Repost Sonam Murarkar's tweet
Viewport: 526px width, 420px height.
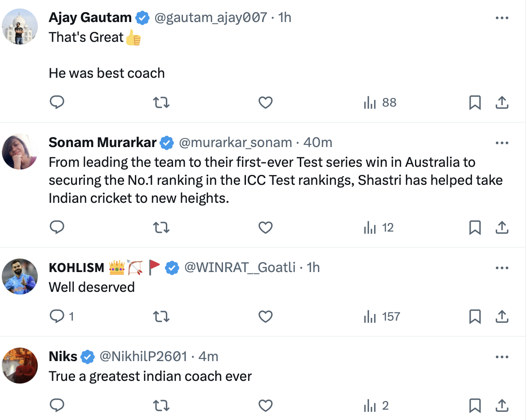coord(161,228)
